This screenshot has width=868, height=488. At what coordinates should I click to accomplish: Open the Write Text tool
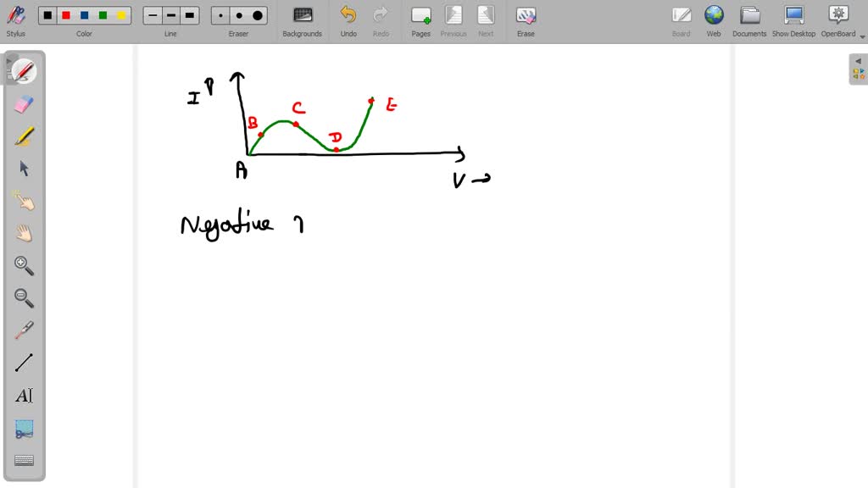click(24, 395)
